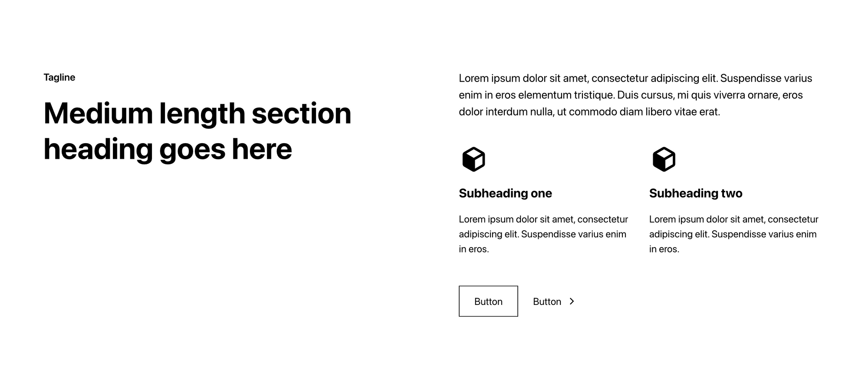The image size is (868, 386).
Task: Click the description text under Subheading one
Action: point(543,234)
